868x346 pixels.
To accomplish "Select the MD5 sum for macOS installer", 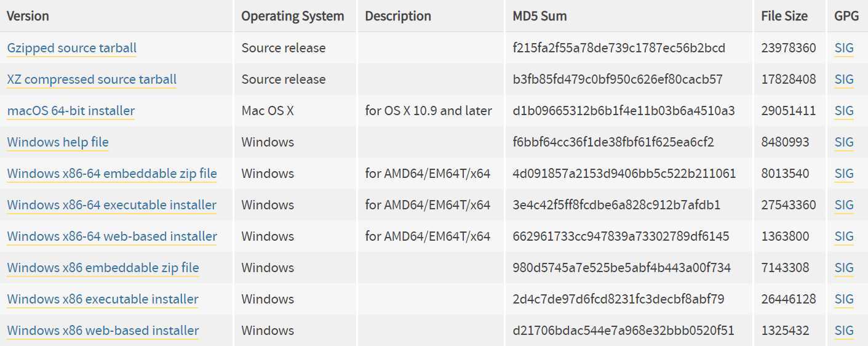I will (624, 111).
